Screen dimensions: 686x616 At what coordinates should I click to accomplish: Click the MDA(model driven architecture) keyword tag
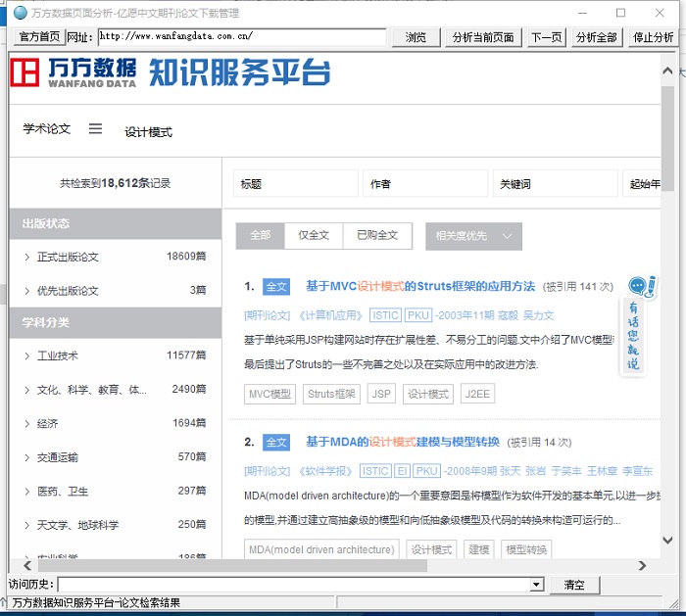[321, 549]
